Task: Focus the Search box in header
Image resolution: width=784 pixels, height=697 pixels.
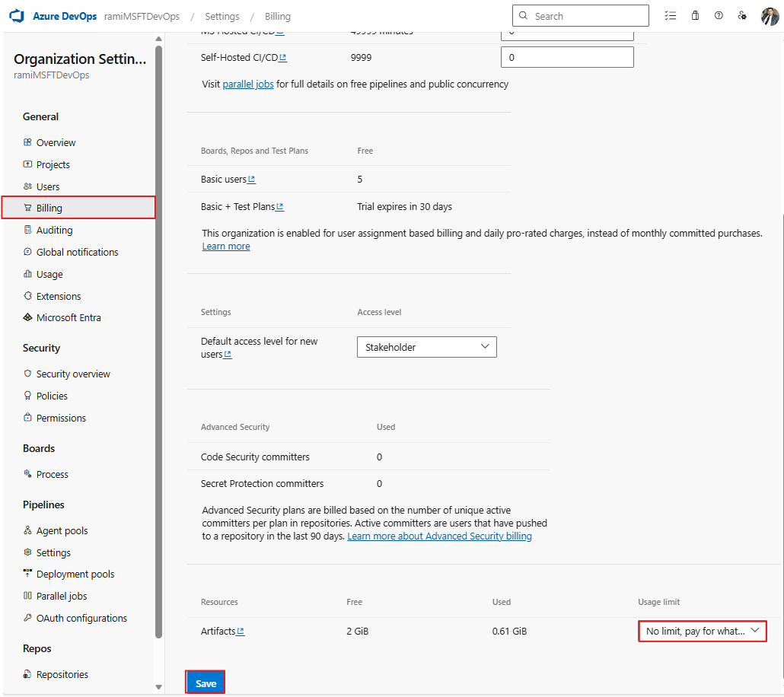Action: pyautogui.click(x=586, y=16)
